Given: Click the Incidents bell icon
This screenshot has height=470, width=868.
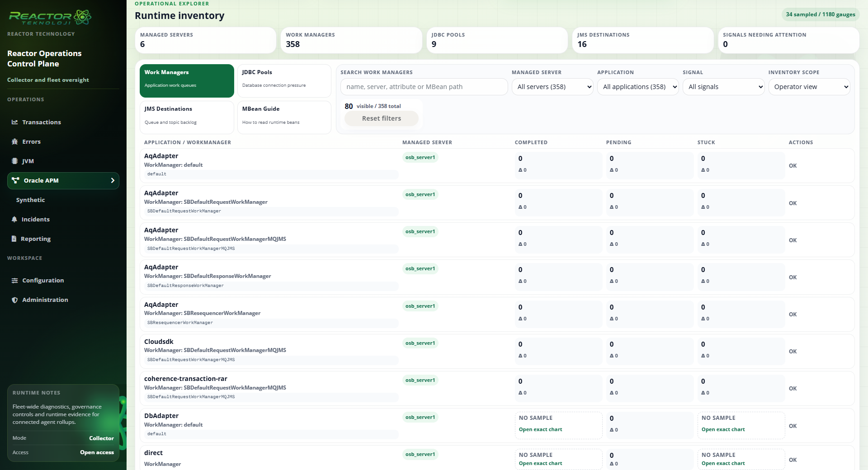Looking at the screenshot, I should pyautogui.click(x=14, y=219).
